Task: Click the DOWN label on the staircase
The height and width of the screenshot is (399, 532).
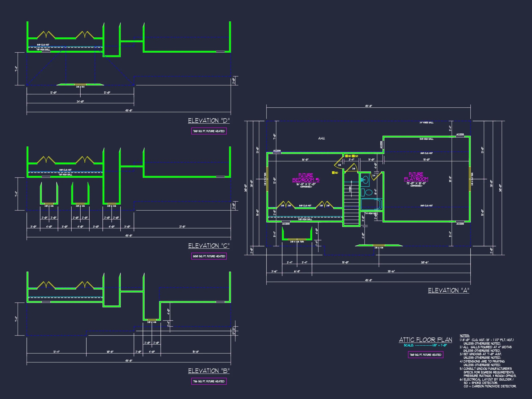Action: (350, 189)
